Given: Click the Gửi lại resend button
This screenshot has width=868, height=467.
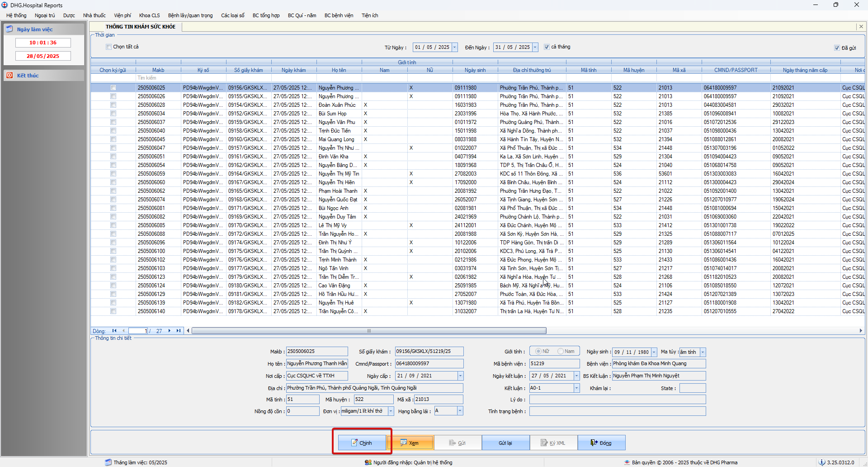Looking at the screenshot, I should coord(505,443).
